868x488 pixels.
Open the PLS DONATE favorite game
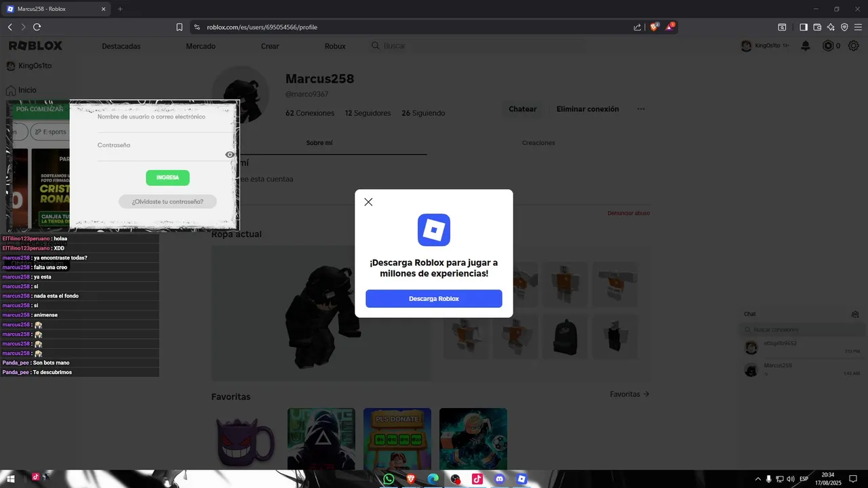coord(397,439)
